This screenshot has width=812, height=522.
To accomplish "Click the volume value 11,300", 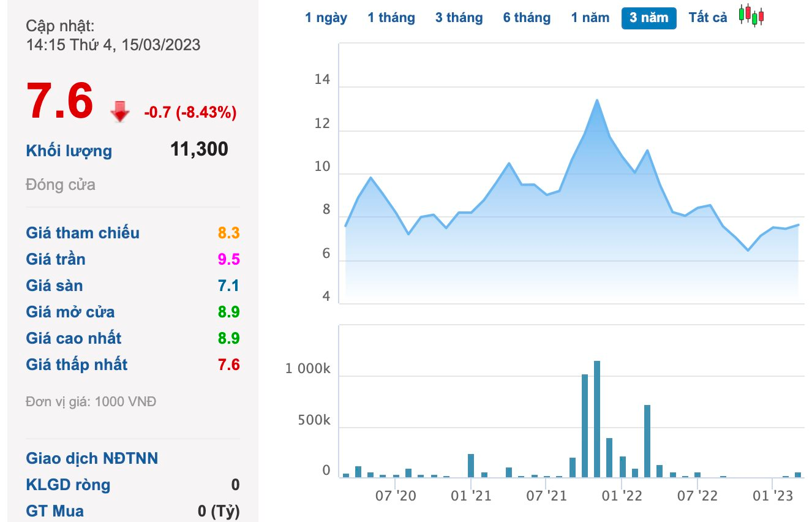I will click(200, 149).
